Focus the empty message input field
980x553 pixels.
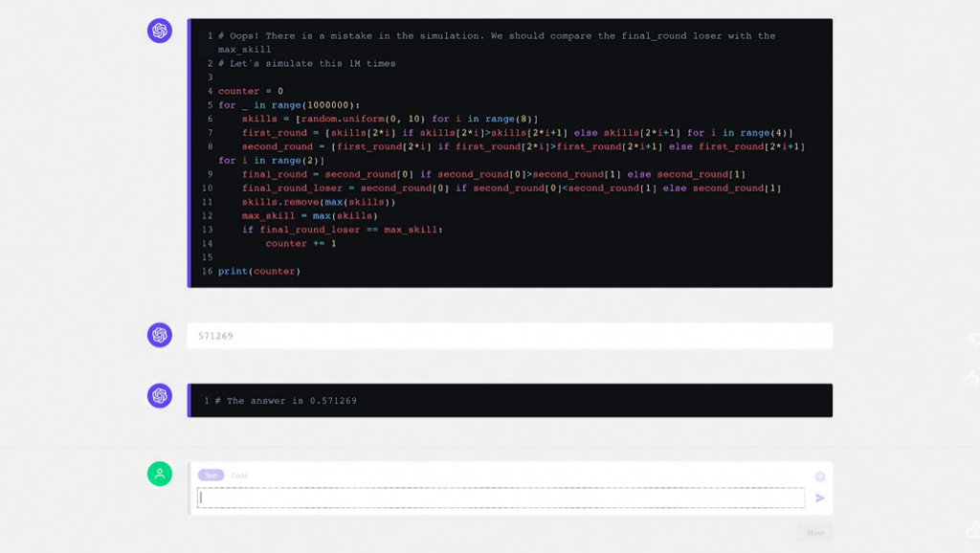[501, 498]
